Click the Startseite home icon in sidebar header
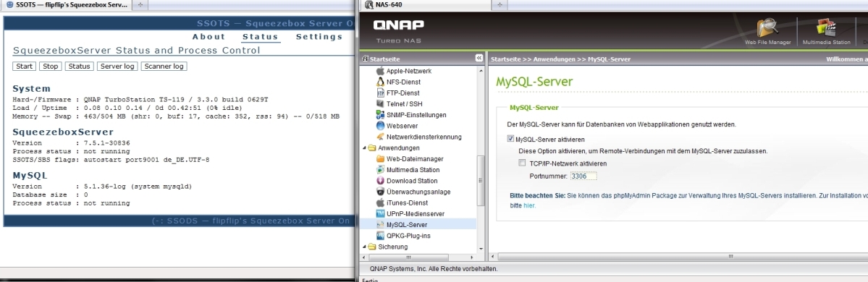Image resolution: width=868 pixels, height=282 pixels. click(365, 59)
